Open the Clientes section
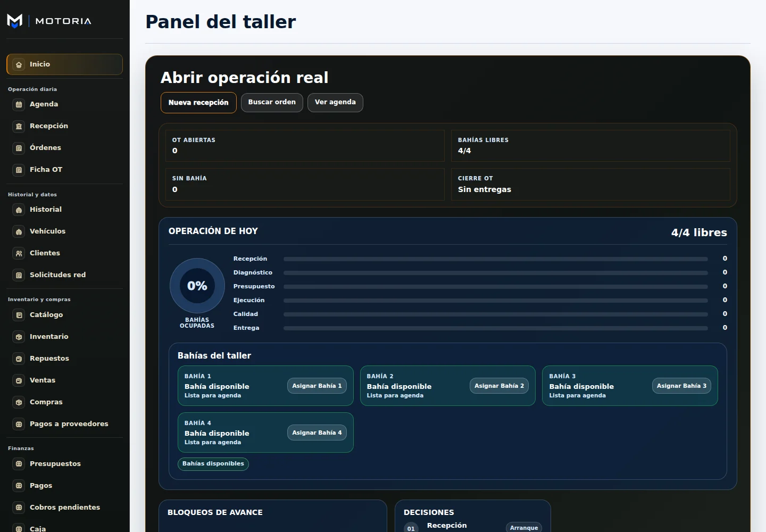This screenshot has height=532, width=766. click(64, 253)
